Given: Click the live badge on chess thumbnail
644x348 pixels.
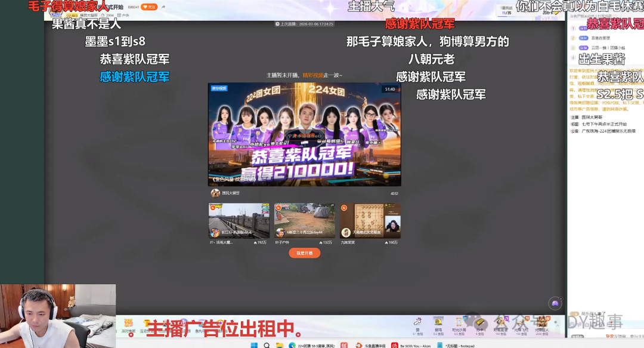Looking at the screenshot, I should tap(344, 208).
